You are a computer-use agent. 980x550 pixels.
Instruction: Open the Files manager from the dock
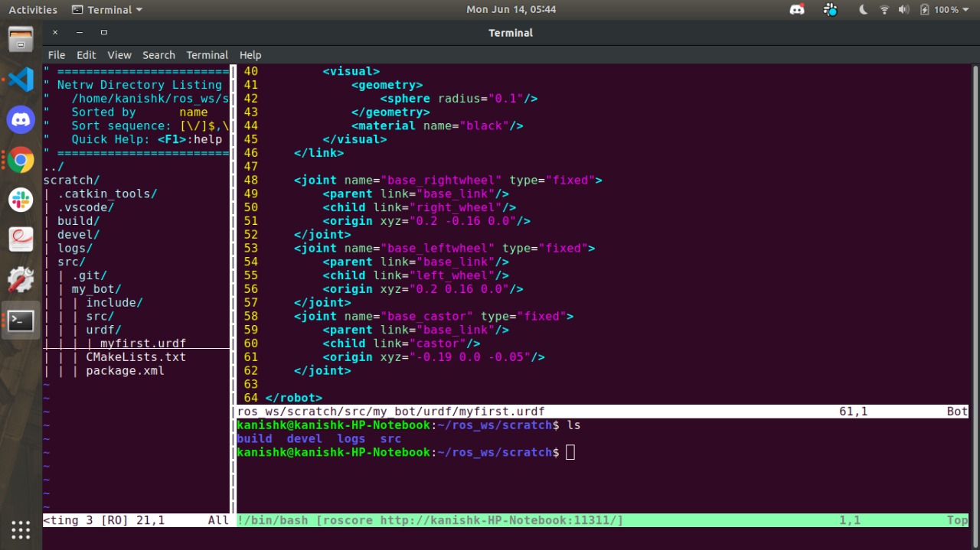pos(21,38)
